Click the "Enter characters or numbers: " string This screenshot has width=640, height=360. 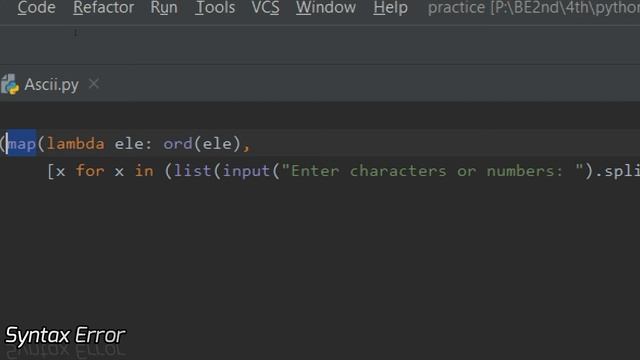tap(432, 171)
